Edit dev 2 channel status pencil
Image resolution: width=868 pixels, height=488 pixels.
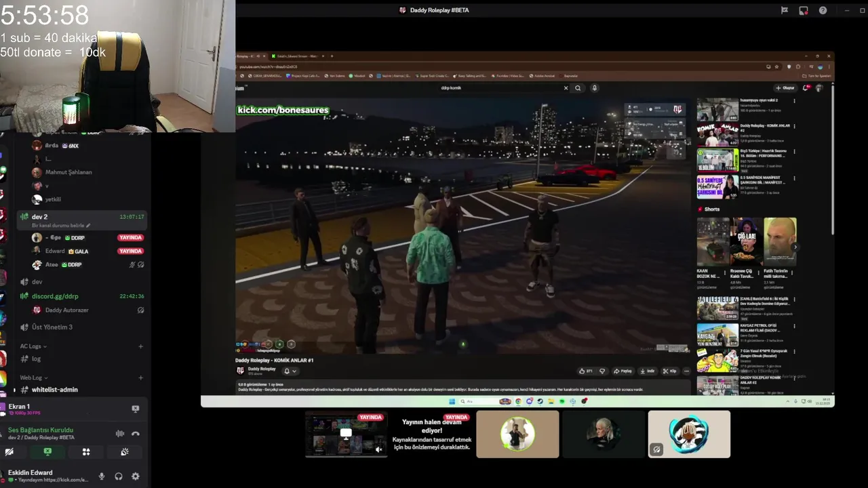[88, 226]
